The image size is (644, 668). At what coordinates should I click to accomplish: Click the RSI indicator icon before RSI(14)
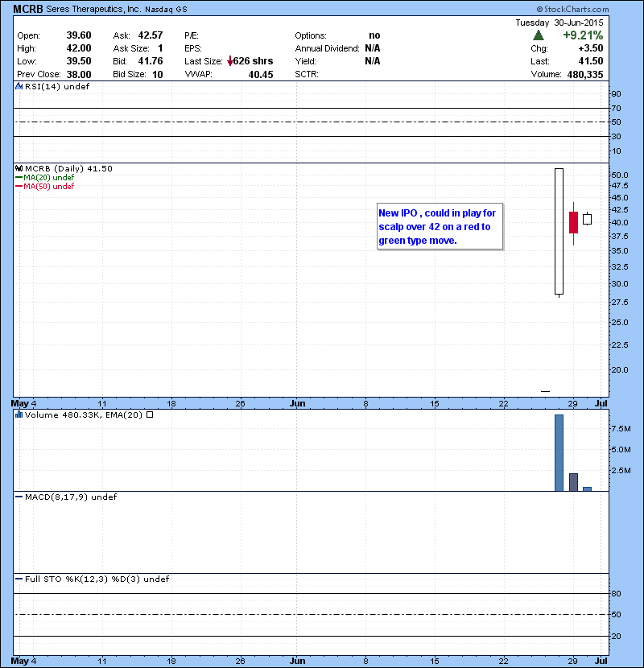[x=19, y=86]
